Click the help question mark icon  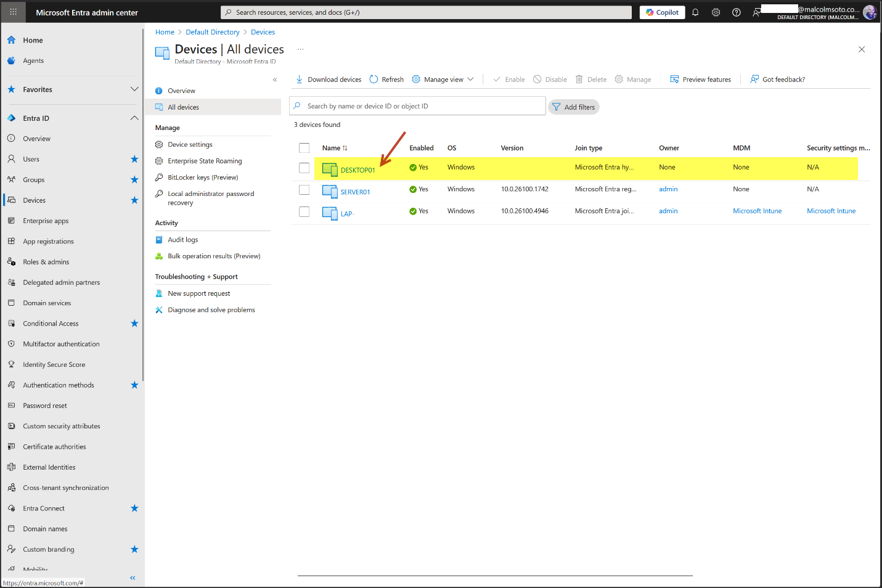tap(736, 12)
